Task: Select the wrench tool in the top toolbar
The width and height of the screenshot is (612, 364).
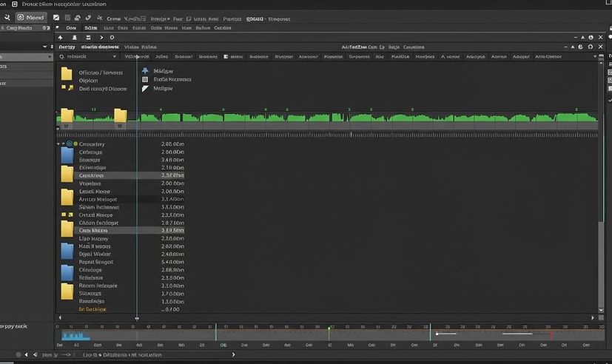Action: (7, 18)
